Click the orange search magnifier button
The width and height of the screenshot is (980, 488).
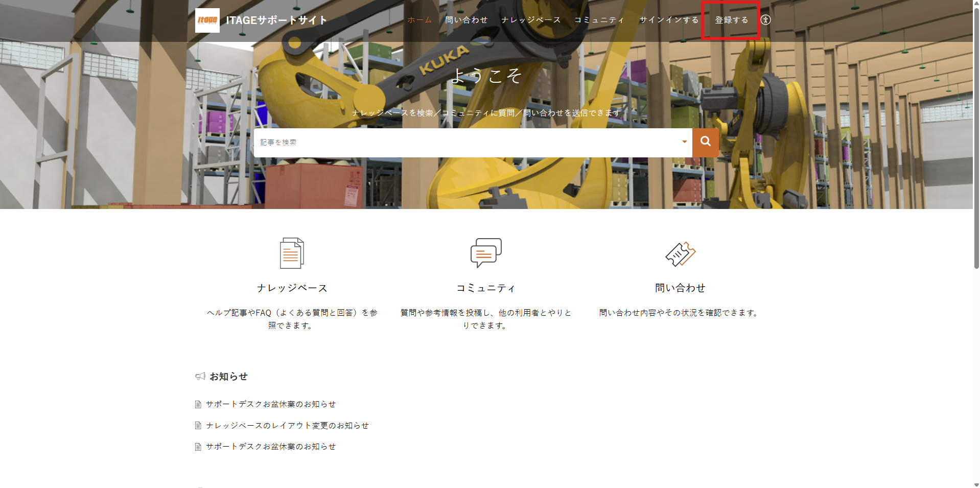click(x=705, y=142)
